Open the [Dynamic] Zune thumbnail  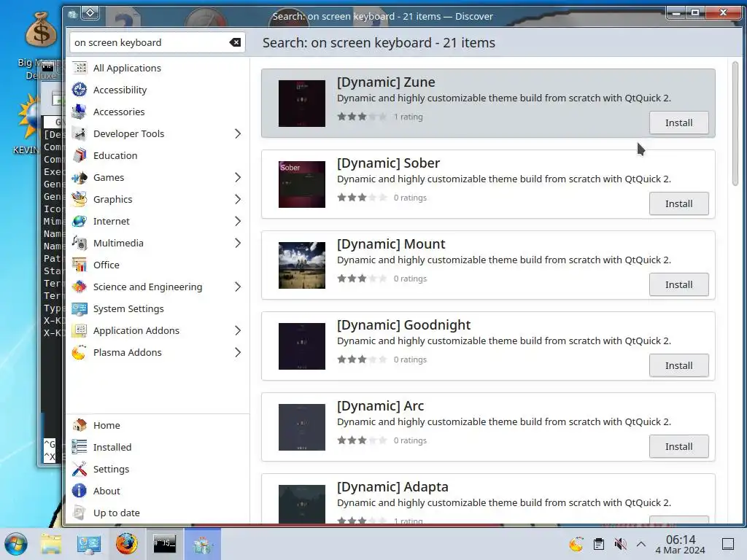coord(302,104)
